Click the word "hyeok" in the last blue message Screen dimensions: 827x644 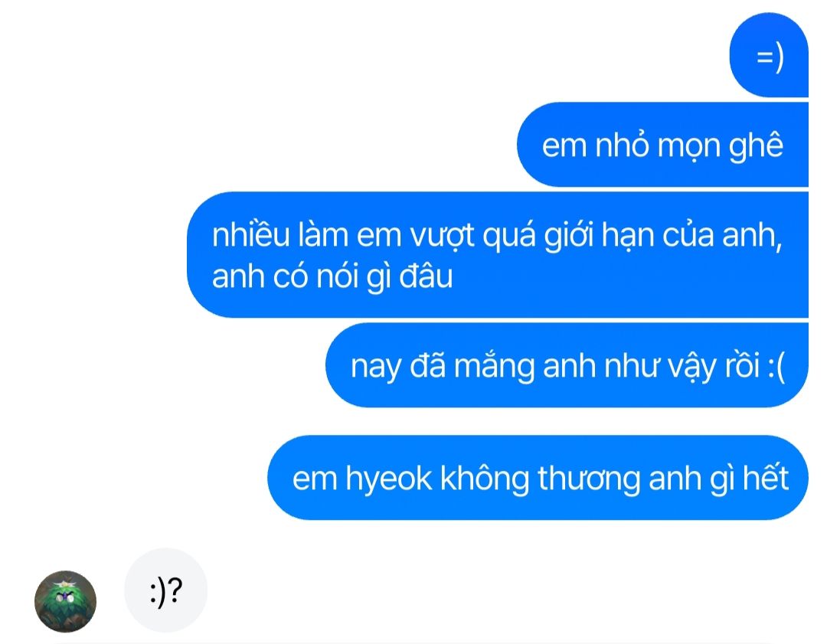point(389,479)
